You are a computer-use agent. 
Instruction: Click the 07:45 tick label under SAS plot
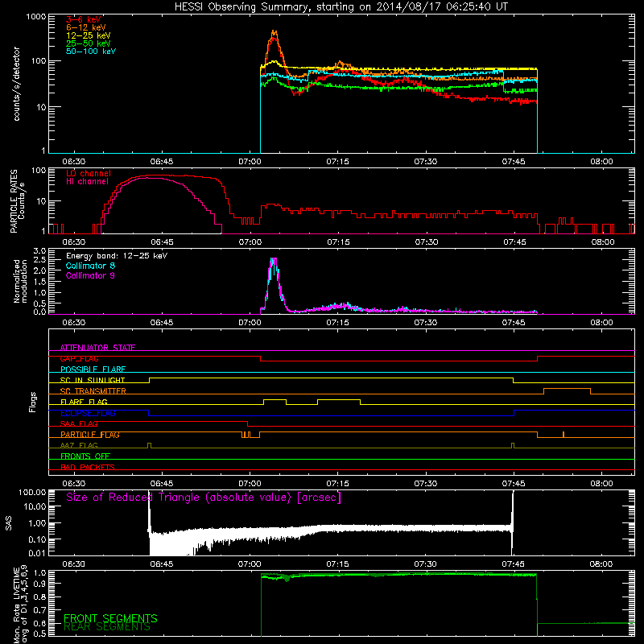coord(514,564)
